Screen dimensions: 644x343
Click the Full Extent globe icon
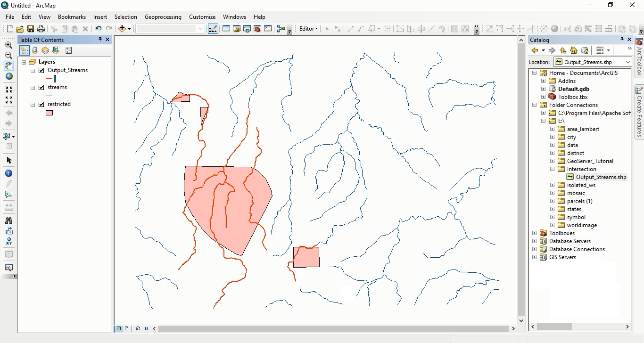tap(8, 76)
